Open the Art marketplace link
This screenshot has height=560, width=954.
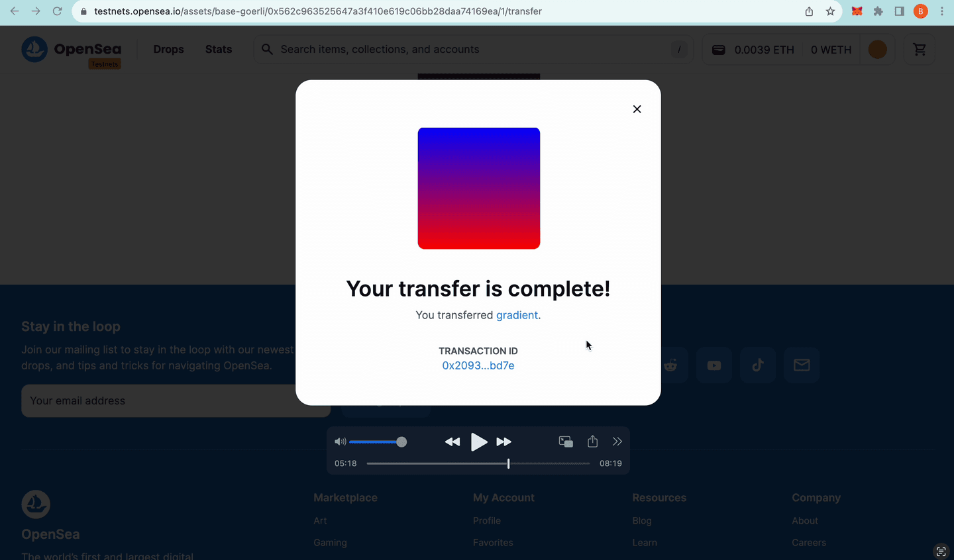[320, 521]
